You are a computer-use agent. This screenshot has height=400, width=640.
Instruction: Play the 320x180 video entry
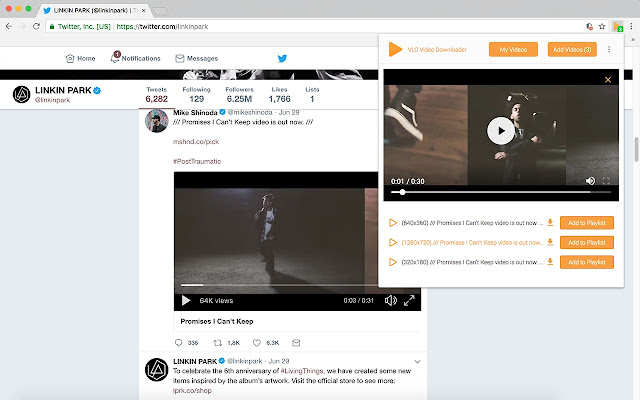point(393,262)
